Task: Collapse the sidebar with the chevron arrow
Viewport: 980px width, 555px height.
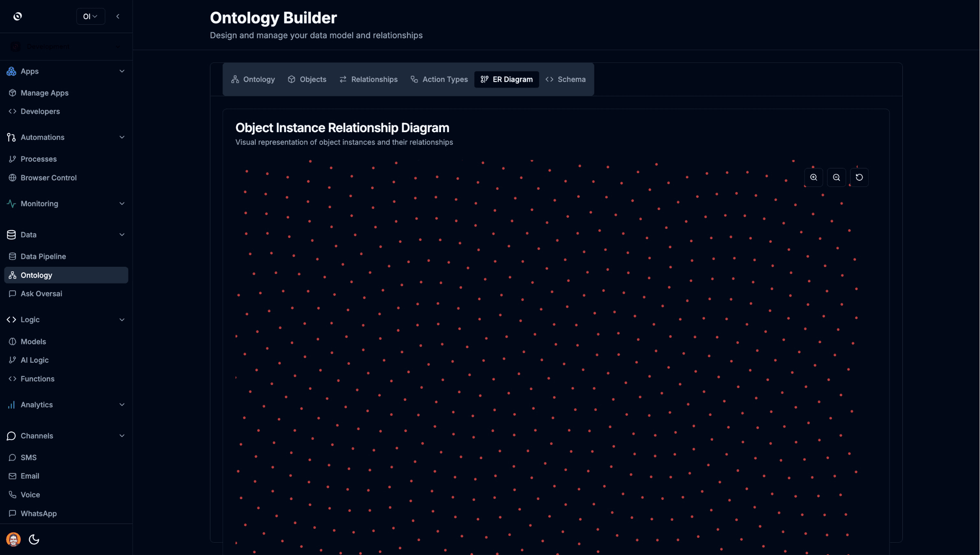Action: [x=118, y=16]
